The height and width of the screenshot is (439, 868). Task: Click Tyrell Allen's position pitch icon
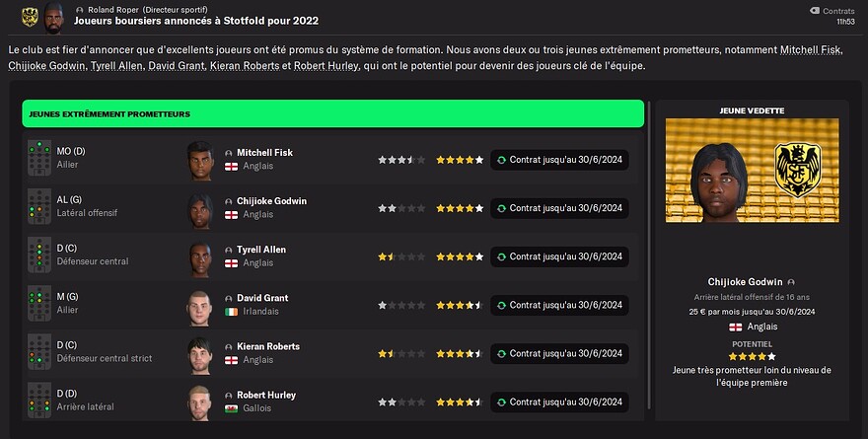coord(39,256)
